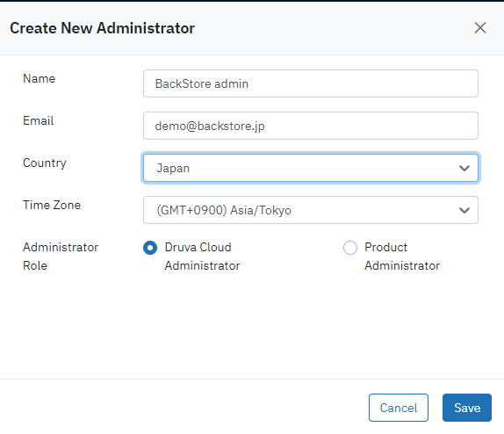Click the Create New Administrator heading text
The height and width of the screenshot is (434, 504).
click(102, 28)
